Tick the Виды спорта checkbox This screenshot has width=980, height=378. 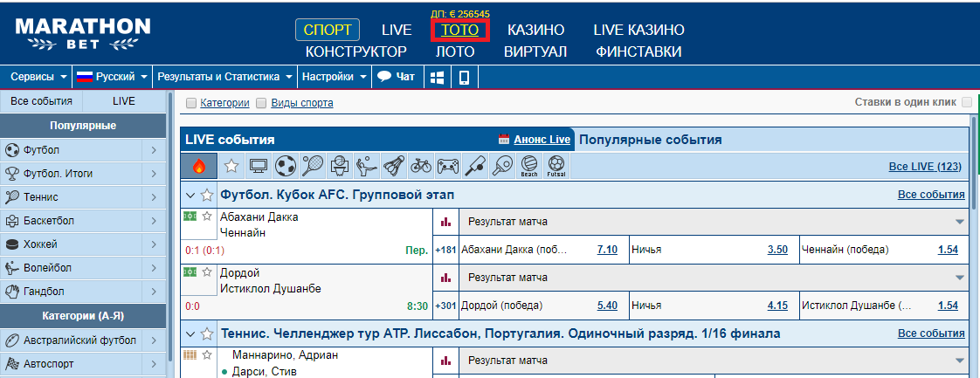[x=261, y=103]
